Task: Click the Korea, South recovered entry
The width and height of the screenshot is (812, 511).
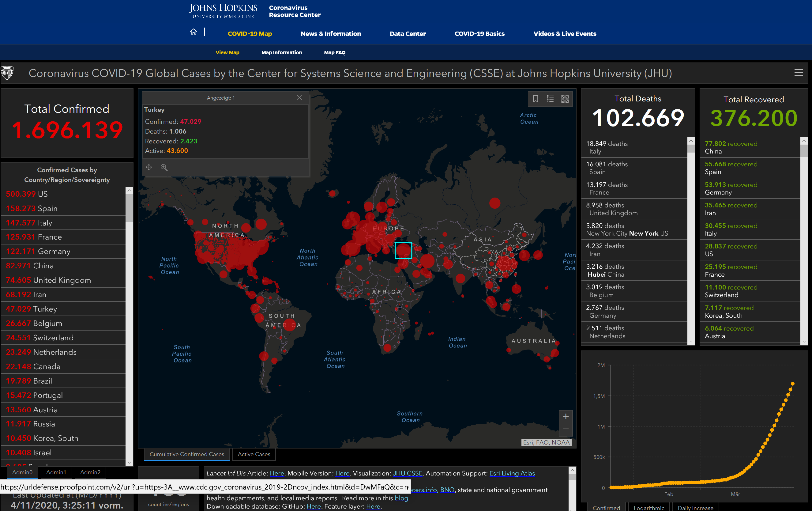Action: (x=750, y=312)
